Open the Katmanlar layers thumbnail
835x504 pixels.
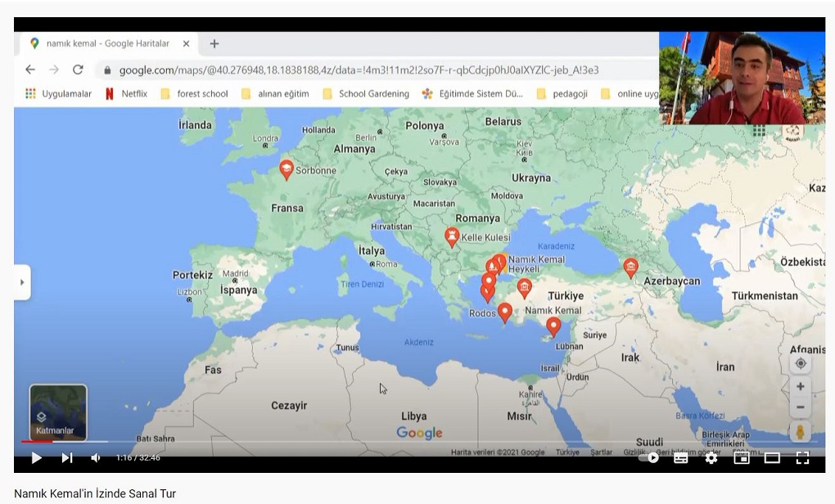coord(58,412)
